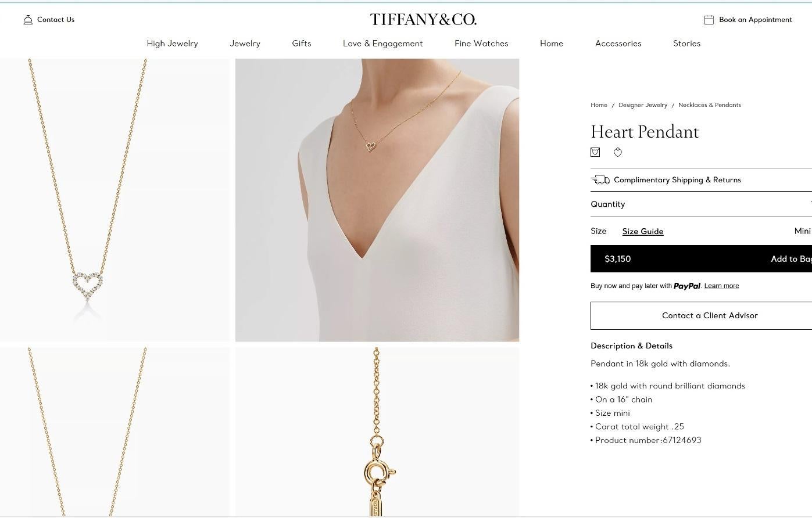Click the Book an Appointment calendar icon
Screen dimensions: 812x518
(709, 20)
